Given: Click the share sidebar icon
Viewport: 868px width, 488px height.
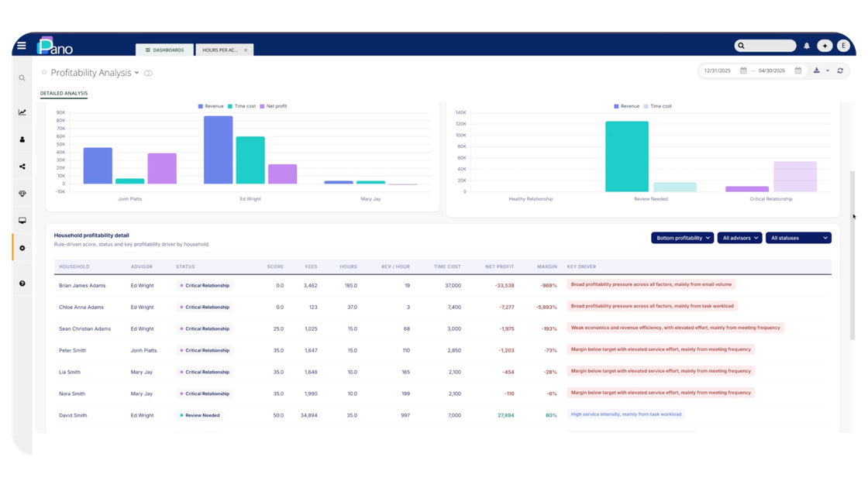Looking at the screenshot, I should (22, 167).
